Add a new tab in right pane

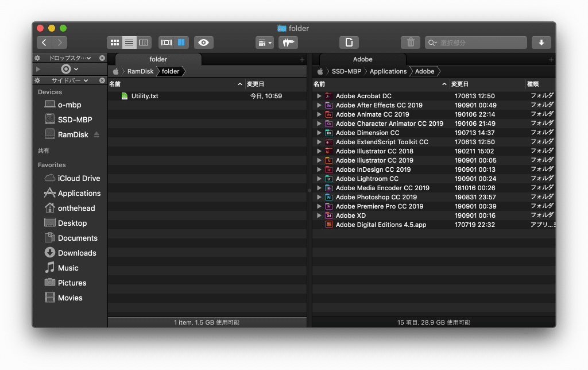[551, 60]
